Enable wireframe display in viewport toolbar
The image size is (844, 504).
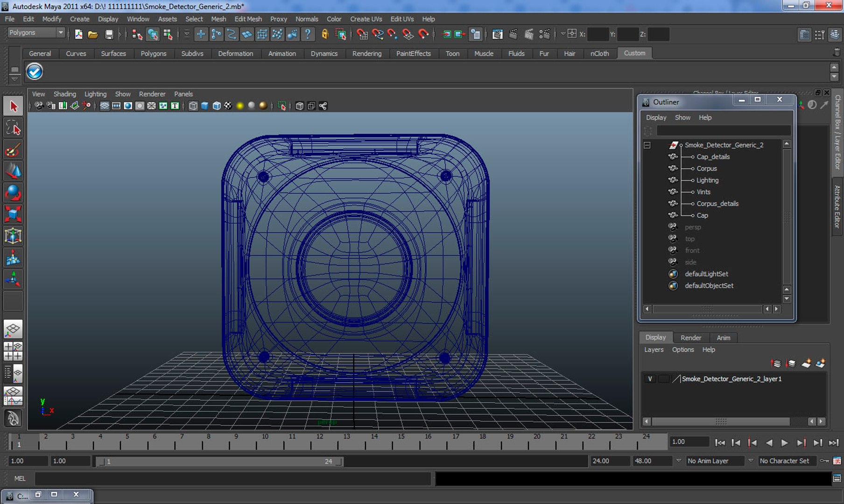pyautogui.click(x=193, y=106)
